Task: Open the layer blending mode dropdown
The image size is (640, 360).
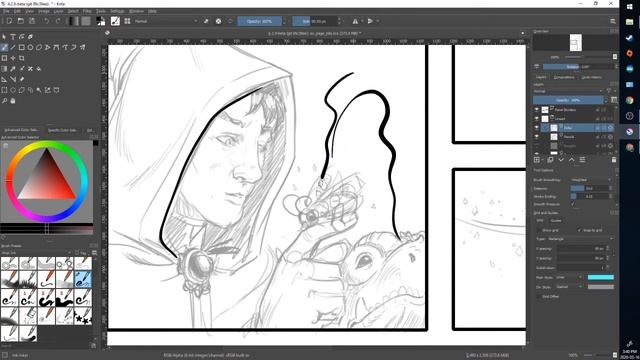Action: 567,91
